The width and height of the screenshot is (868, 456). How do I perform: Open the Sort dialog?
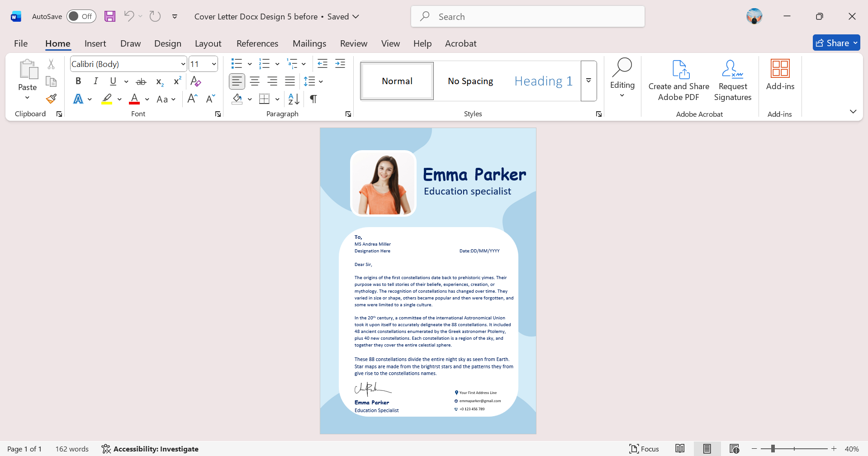[293, 99]
